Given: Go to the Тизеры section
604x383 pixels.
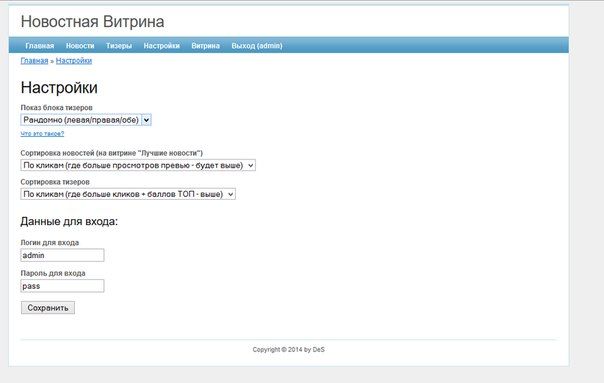Looking at the screenshot, I should [119, 46].
